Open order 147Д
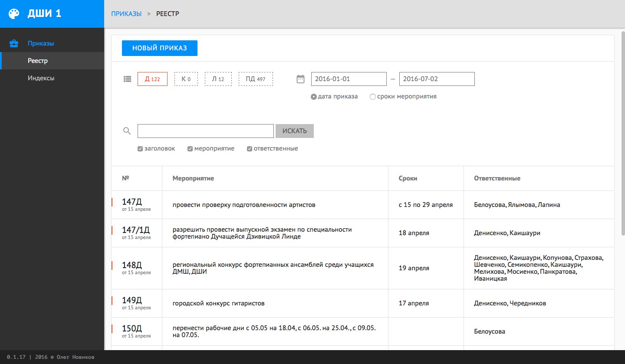 (132, 202)
